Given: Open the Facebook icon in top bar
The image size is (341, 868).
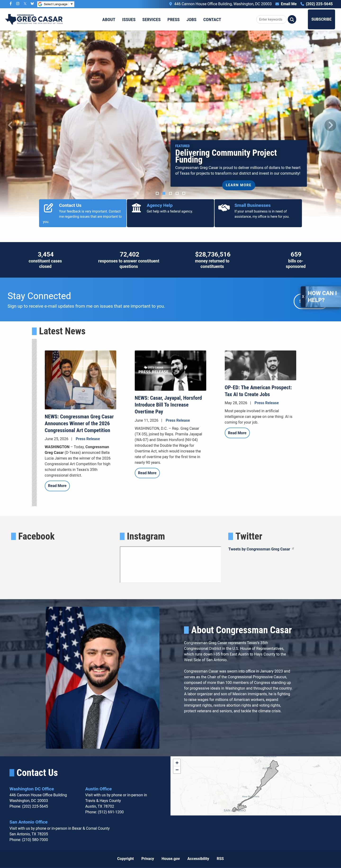Looking at the screenshot, I should tap(10, 4).
